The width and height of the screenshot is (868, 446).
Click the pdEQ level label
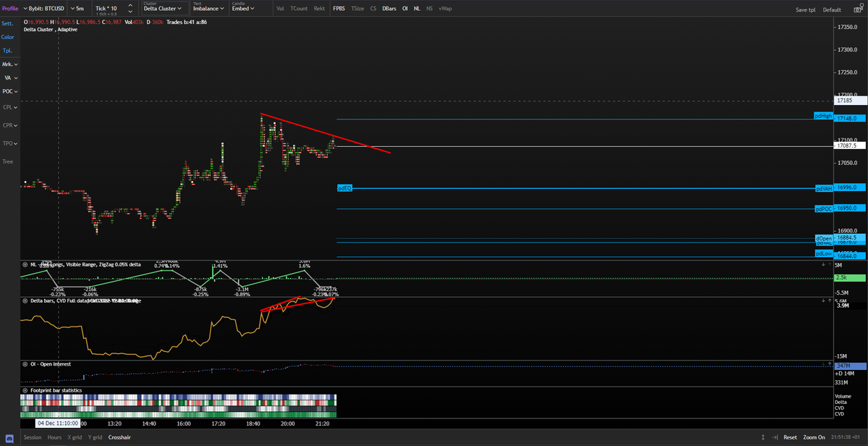[x=344, y=188]
